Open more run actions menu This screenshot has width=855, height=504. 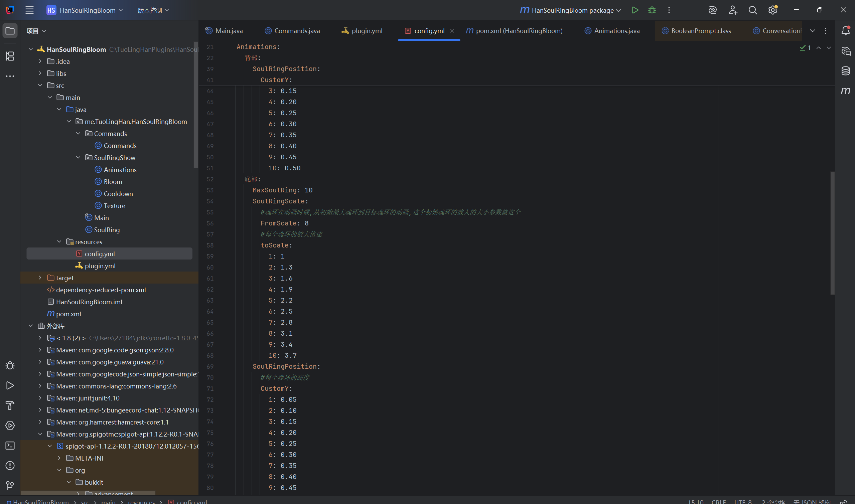tap(669, 10)
